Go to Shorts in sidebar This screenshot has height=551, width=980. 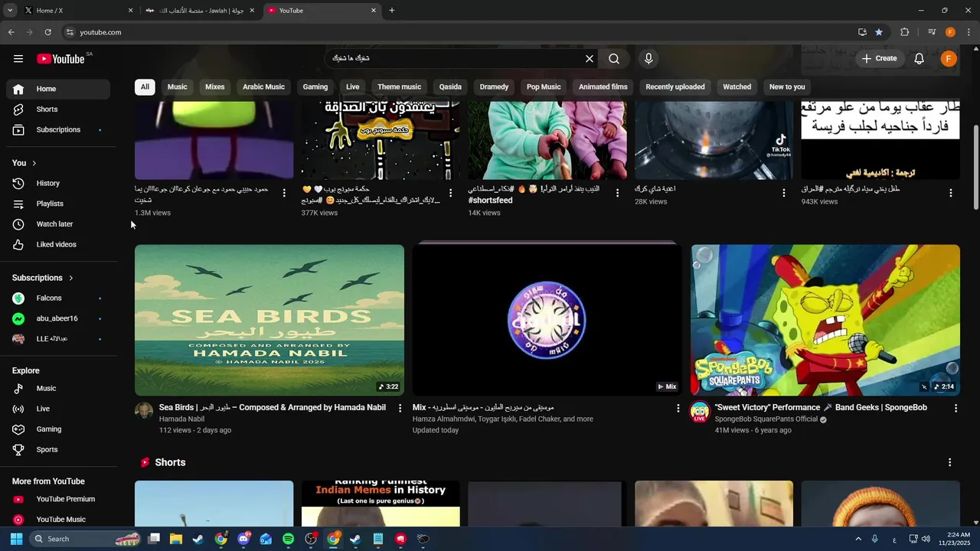[58, 109]
